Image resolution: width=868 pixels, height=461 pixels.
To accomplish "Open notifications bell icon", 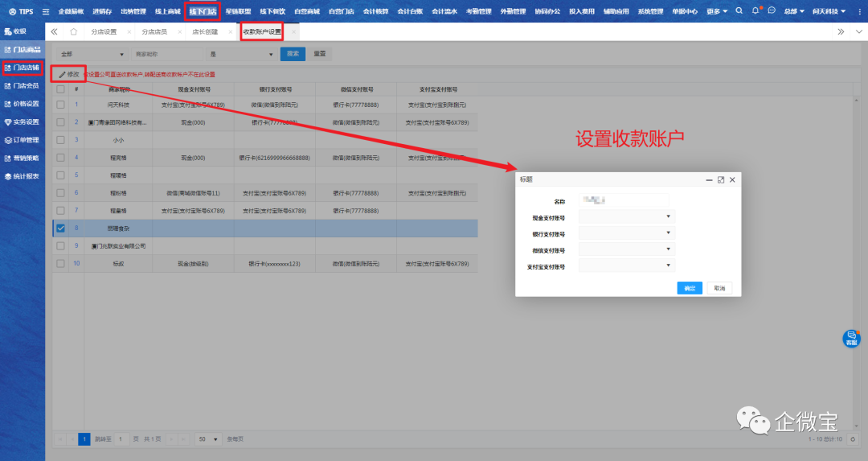I will click(x=755, y=11).
